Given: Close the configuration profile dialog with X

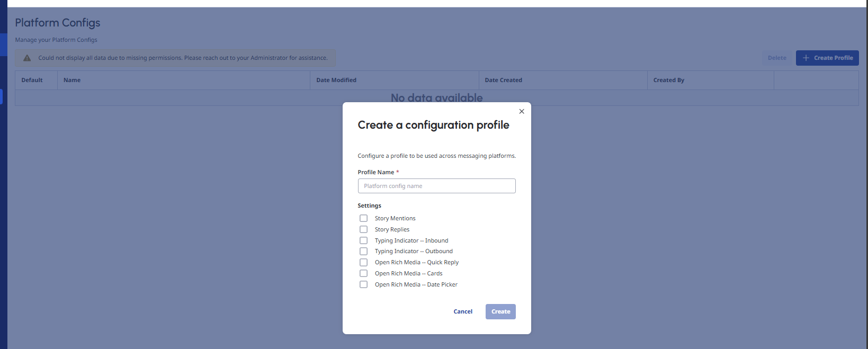Looking at the screenshot, I should pos(522,111).
